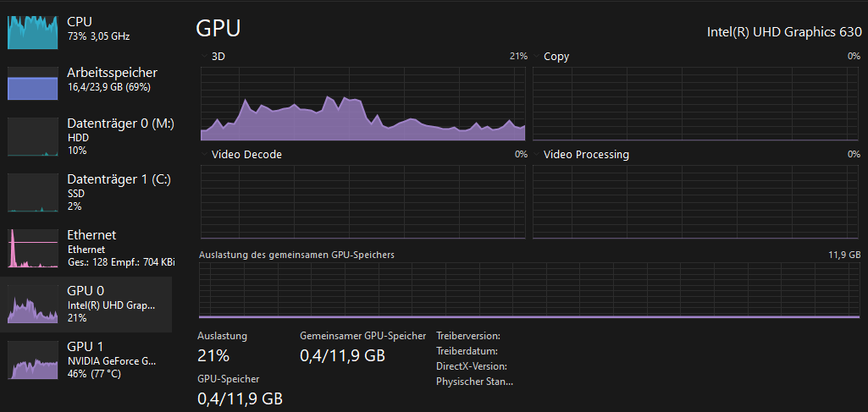Click the pink Ethernet activity thumbnail
Screen dimensions: 868x412
[33, 249]
